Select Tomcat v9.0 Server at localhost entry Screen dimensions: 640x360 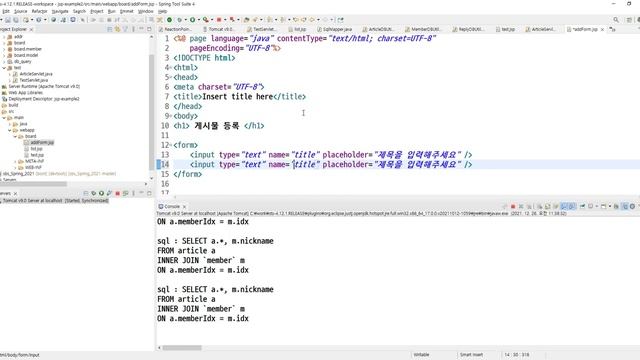pos(55,200)
